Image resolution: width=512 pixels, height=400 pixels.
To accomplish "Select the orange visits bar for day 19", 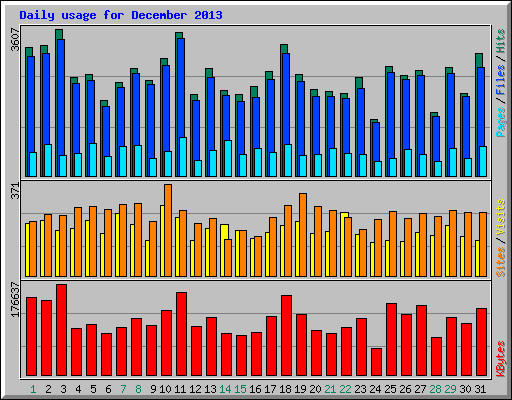I will point(303,235).
